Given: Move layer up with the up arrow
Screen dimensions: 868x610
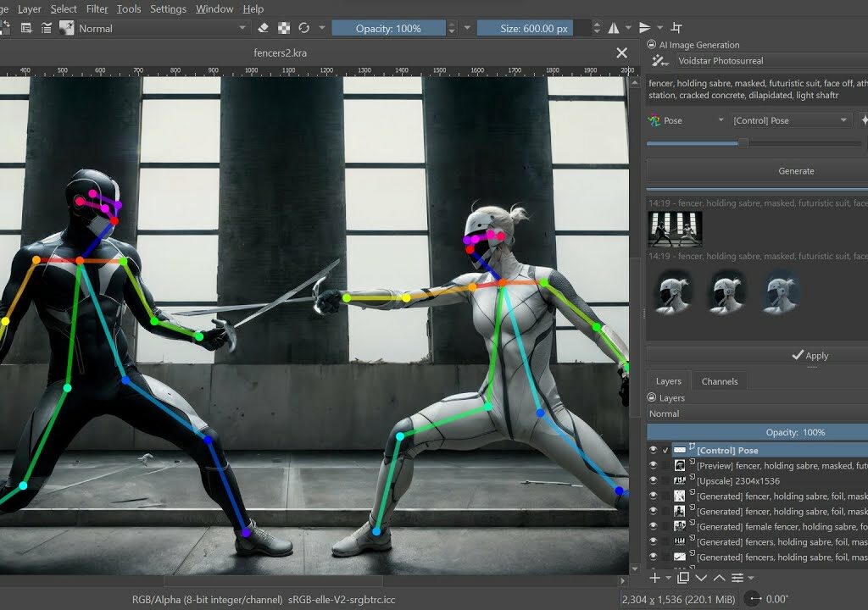Looking at the screenshot, I should (x=720, y=578).
